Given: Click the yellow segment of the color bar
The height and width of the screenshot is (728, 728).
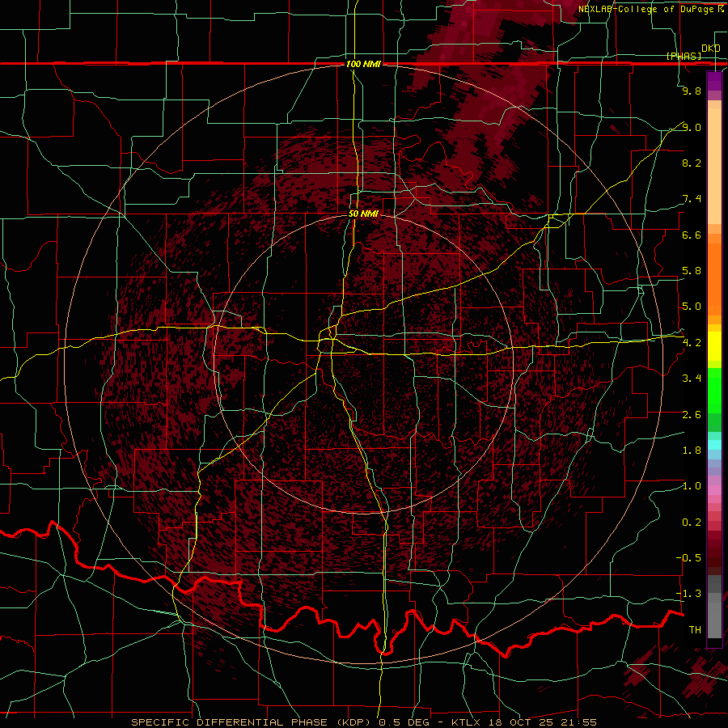Looking at the screenshot, I should pos(714,346).
